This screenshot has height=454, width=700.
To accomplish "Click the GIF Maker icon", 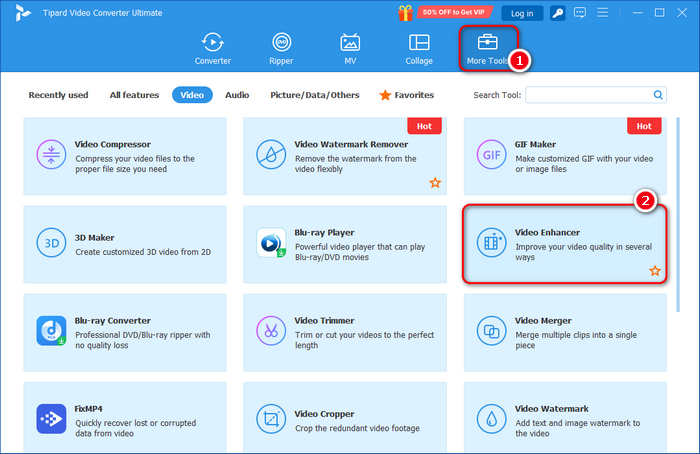I will (491, 154).
